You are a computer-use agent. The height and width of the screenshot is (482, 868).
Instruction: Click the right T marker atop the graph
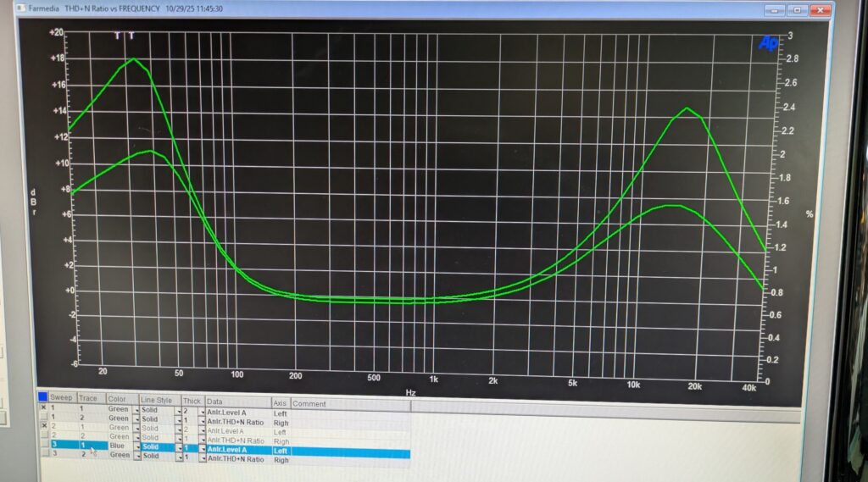coord(131,36)
